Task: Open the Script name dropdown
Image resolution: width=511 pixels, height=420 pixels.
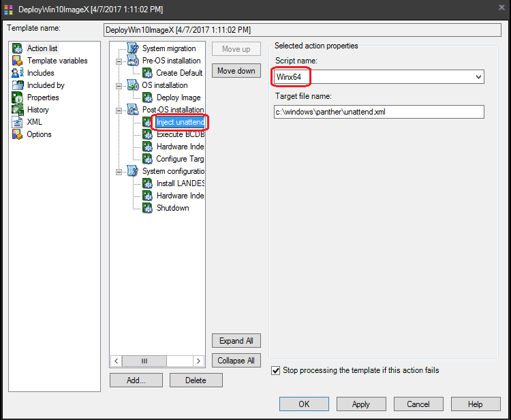Action: pyautogui.click(x=478, y=77)
